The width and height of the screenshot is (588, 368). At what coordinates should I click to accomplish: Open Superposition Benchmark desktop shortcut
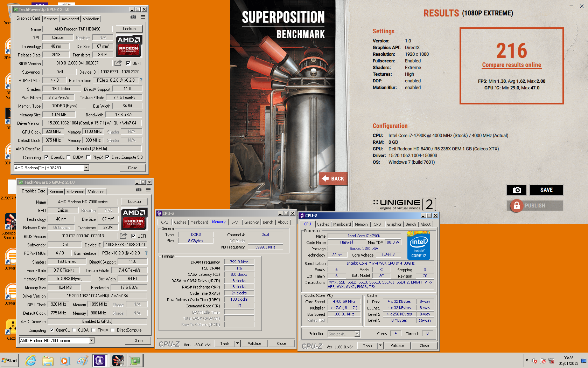(x=9, y=226)
